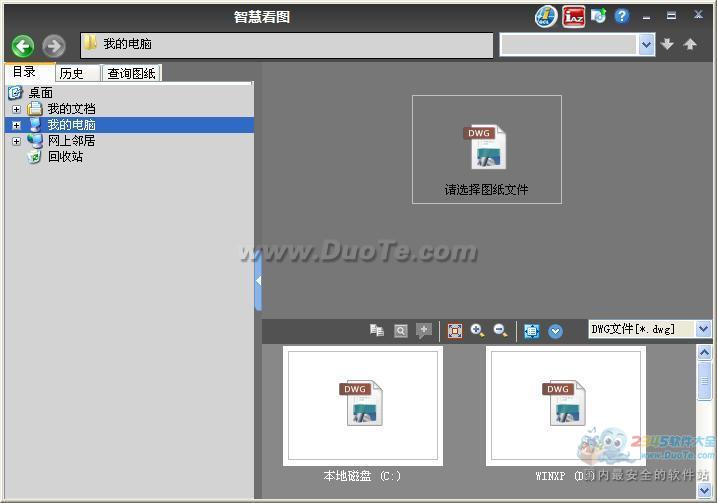
Task: Collapse the left panel using splitter handle
Action: point(258,281)
